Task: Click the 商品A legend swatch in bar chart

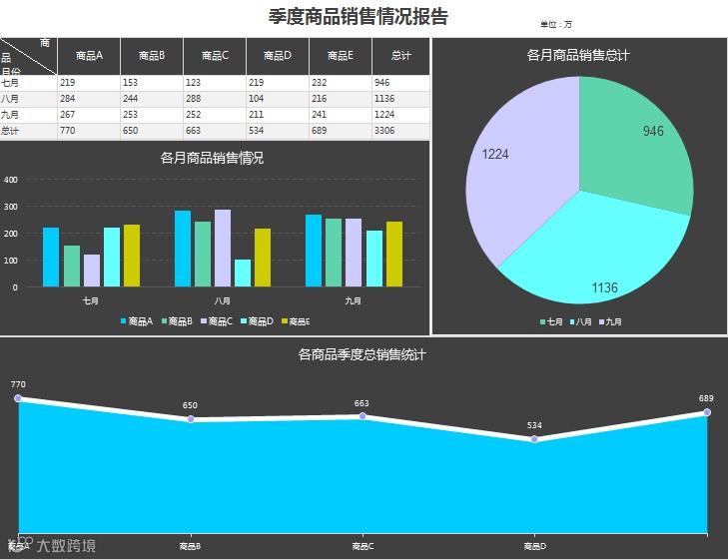Action: (124, 321)
